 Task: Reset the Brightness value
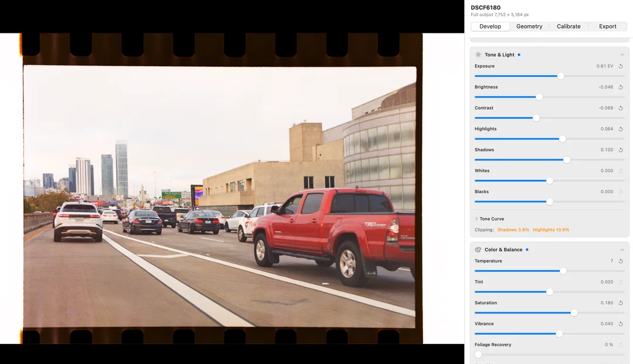click(621, 87)
